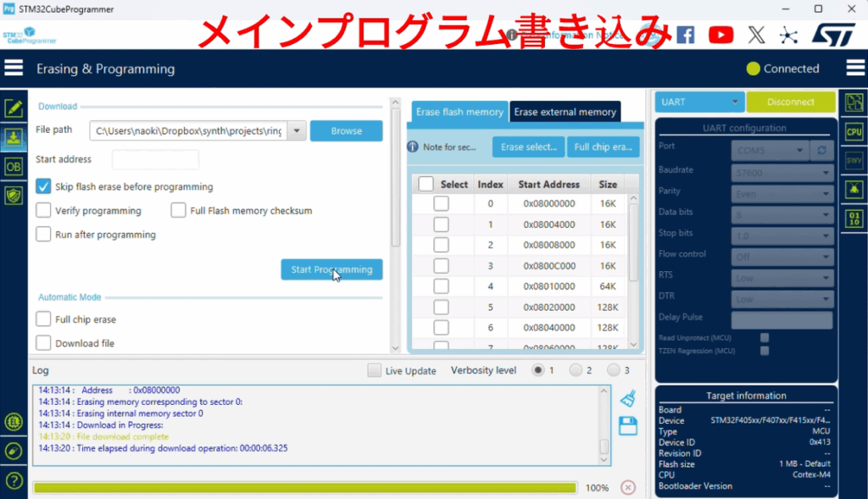Open the DTR dropdown
Screen dimensions: 868x499
tap(782, 299)
